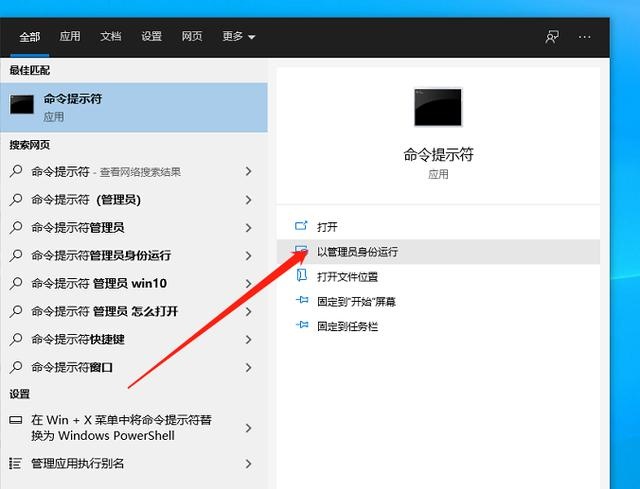Click the large 命令提示符 preview icon
This screenshot has width=640, height=489.
[438, 107]
